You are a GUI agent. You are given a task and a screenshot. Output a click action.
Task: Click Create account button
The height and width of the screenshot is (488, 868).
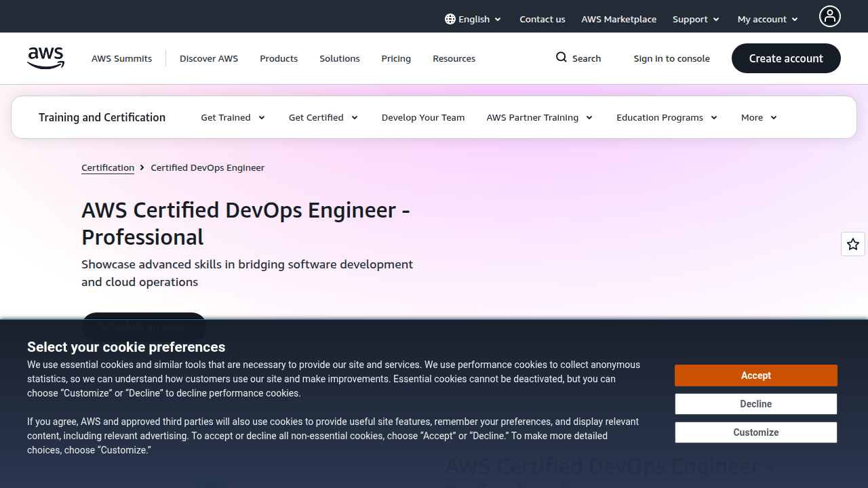[x=786, y=58]
